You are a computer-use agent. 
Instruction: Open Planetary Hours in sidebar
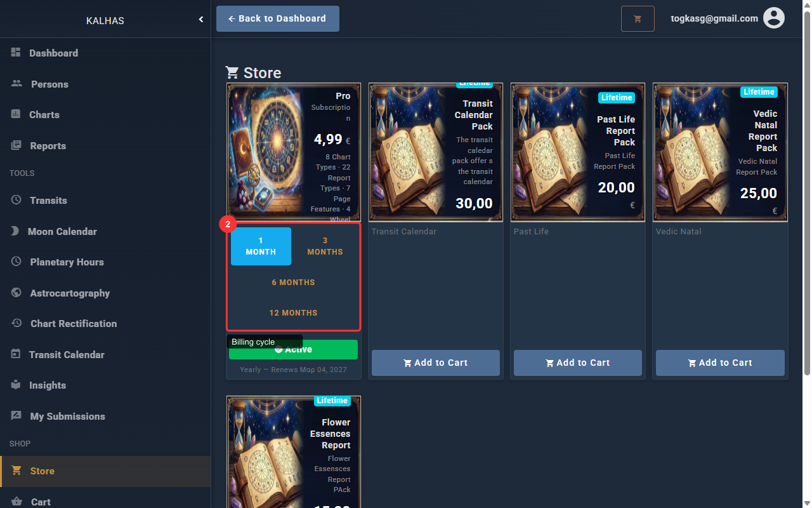67,262
